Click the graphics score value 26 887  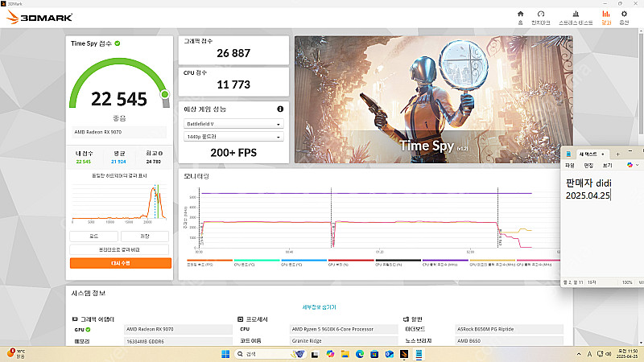pyautogui.click(x=233, y=53)
